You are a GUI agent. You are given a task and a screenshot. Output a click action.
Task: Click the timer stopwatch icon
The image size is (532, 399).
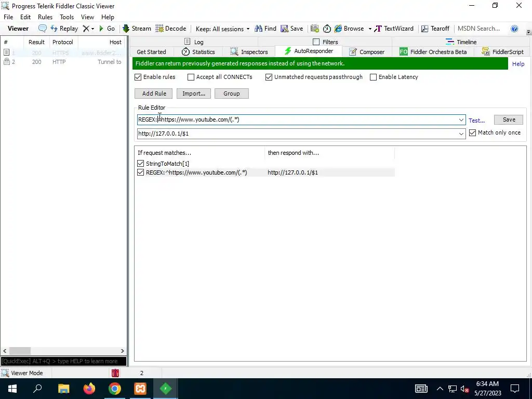[327, 29]
